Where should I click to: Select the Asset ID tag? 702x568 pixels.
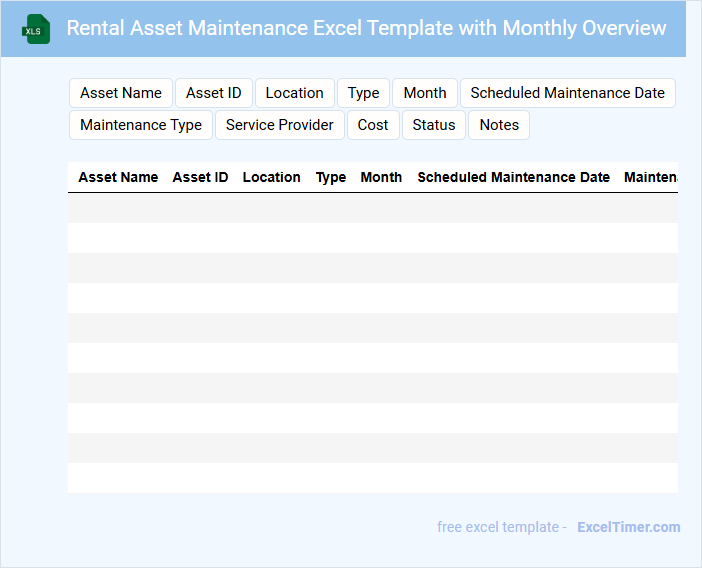[213, 93]
